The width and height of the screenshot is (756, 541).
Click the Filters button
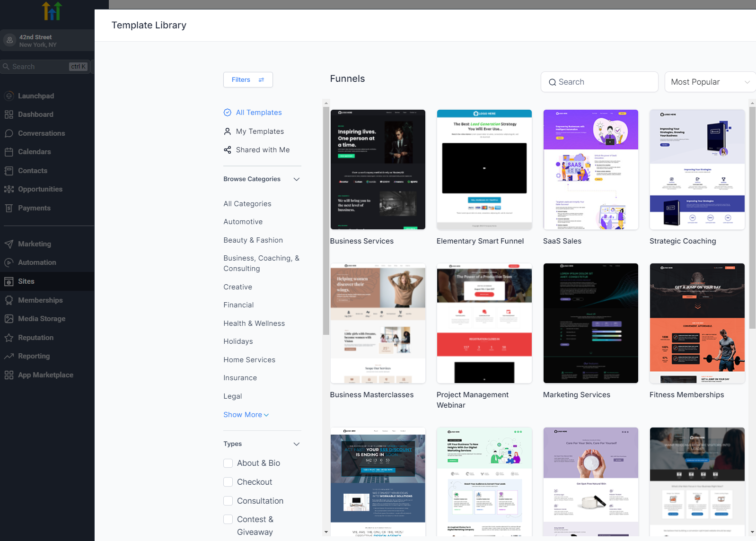click(x=248, y=80)
